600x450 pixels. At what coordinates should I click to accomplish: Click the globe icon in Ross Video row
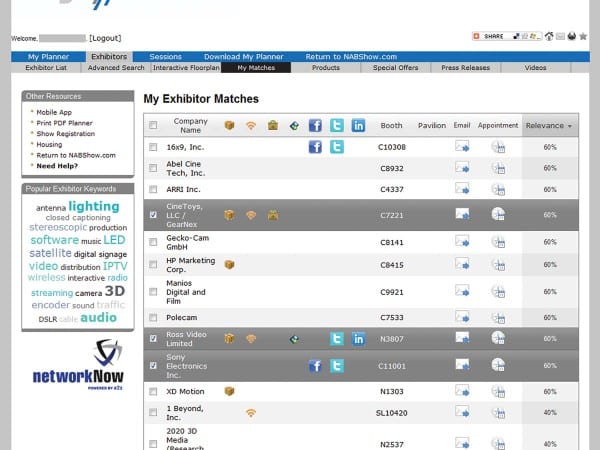[x=294, y=339]
